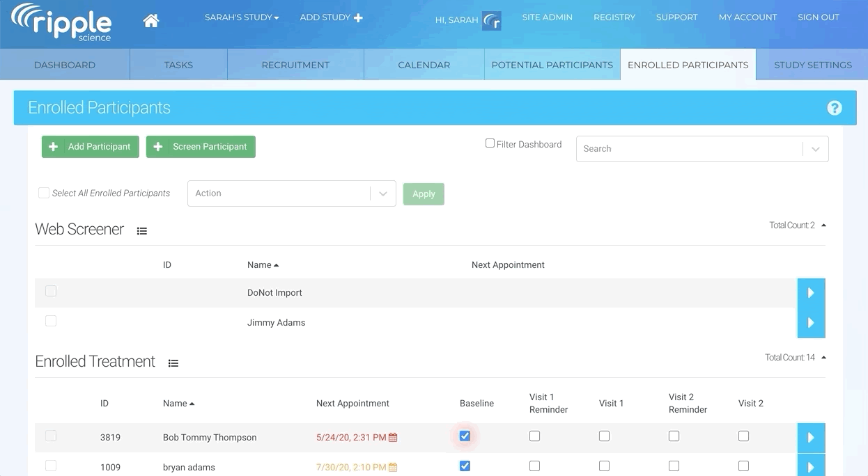Open the Action dropdown
The image size is (868, 476).
click(x=291, y=193)
